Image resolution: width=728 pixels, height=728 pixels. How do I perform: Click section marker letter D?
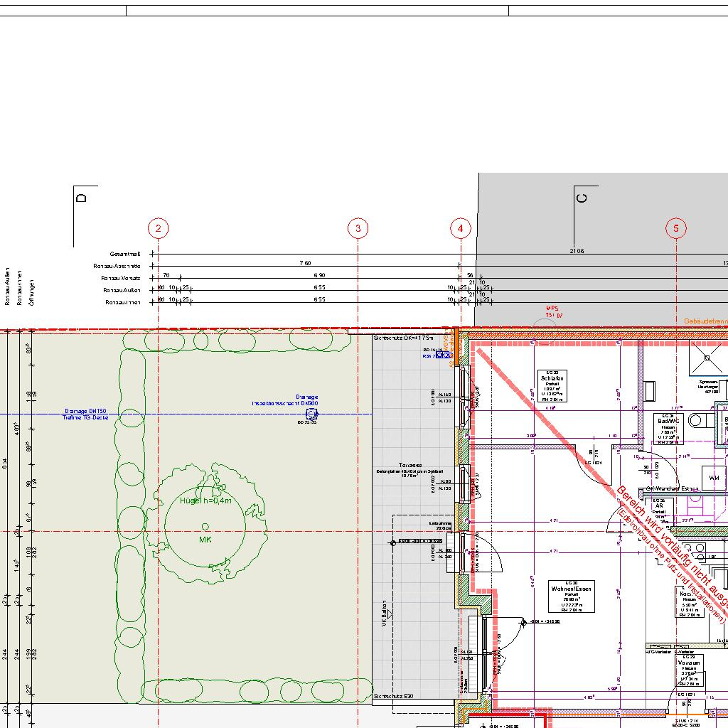point(81,198)
